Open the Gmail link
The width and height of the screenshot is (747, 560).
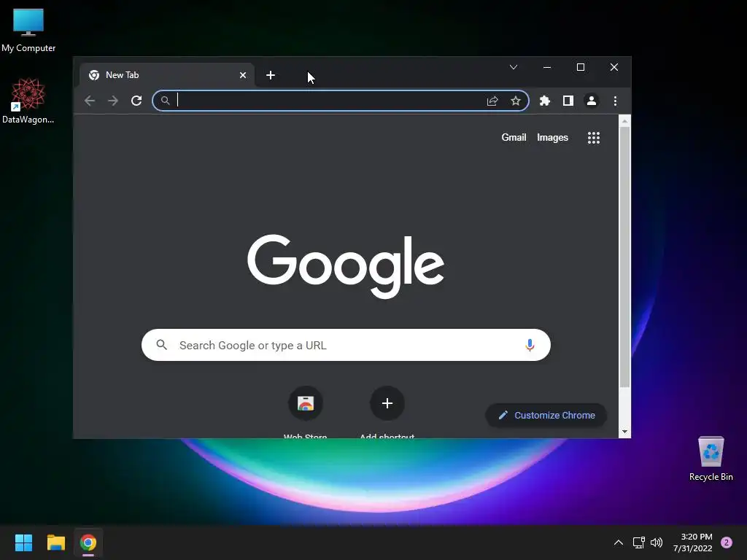tap(514, 137)
